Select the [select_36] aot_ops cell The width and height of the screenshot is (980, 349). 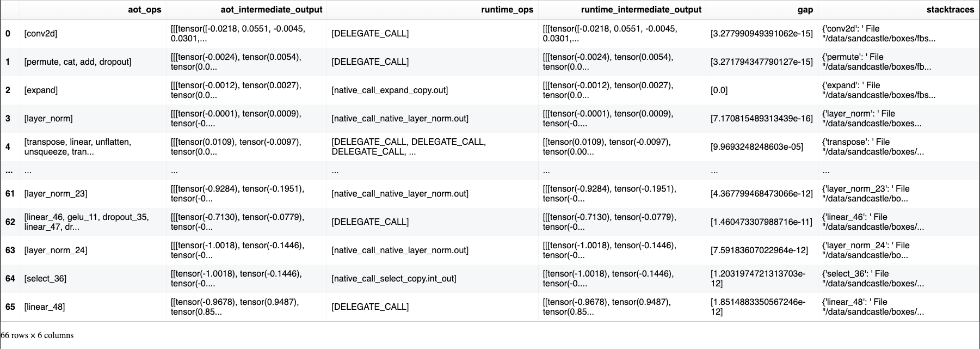pos(45,279)
